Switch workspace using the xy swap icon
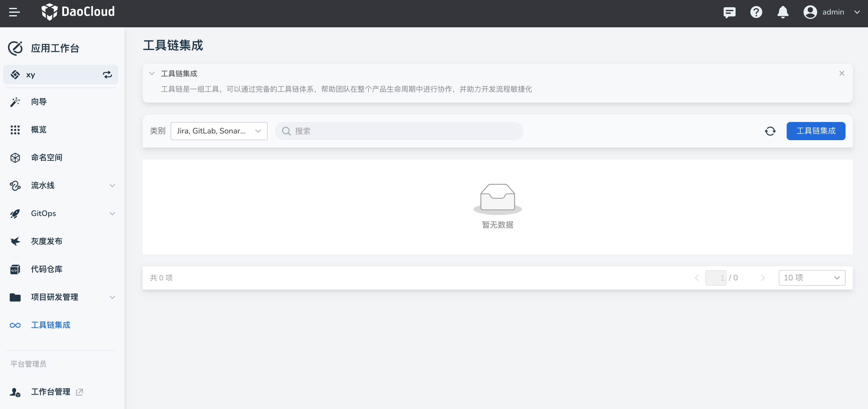 coord(107,75)
